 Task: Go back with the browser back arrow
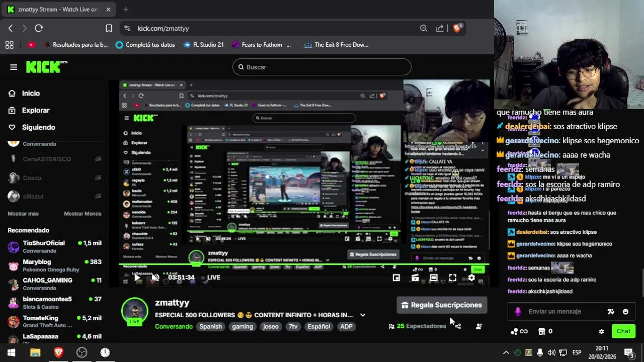pyautogui.click(x=11, y=28)
